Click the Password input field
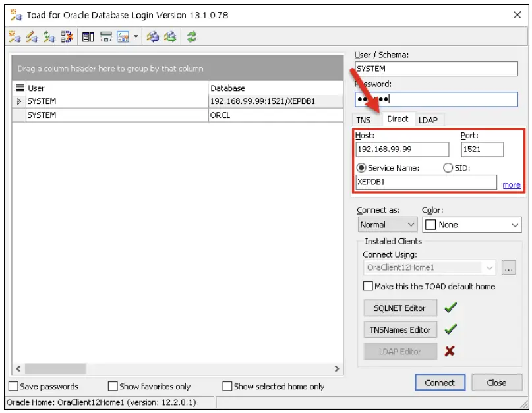This screenshot has height=413, width=532. point(436,99)
